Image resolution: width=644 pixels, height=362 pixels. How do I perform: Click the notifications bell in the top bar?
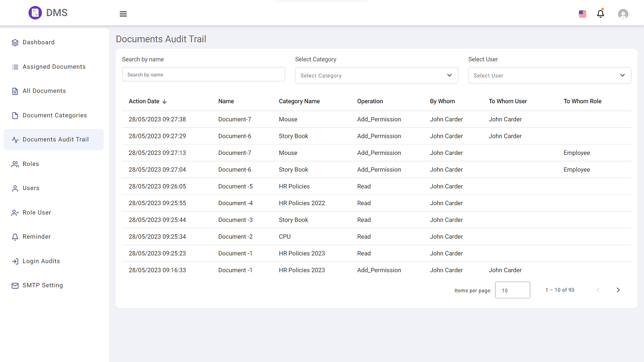[600, 14]
